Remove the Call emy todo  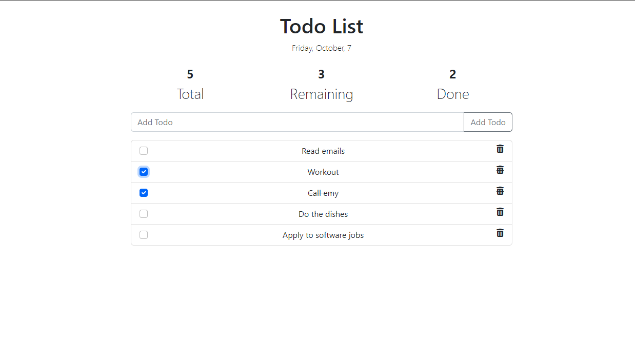click(x=500, y=191)
